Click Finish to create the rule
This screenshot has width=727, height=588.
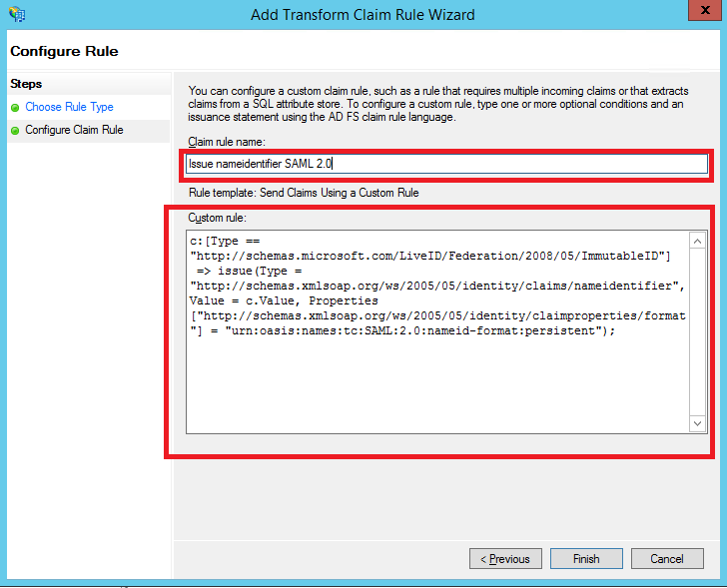tap(586, 559)
